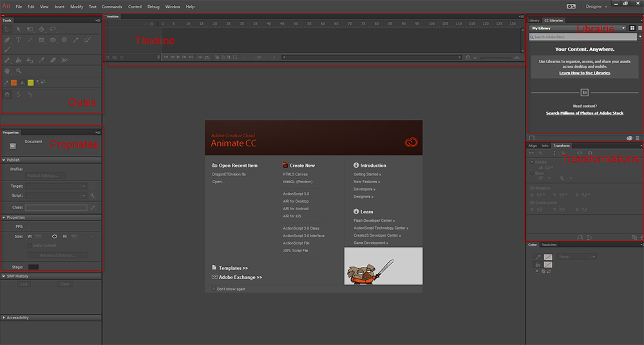The image size is (644, 345).
Task: Open the Commands menu
Action: click(x=111, y=6)
